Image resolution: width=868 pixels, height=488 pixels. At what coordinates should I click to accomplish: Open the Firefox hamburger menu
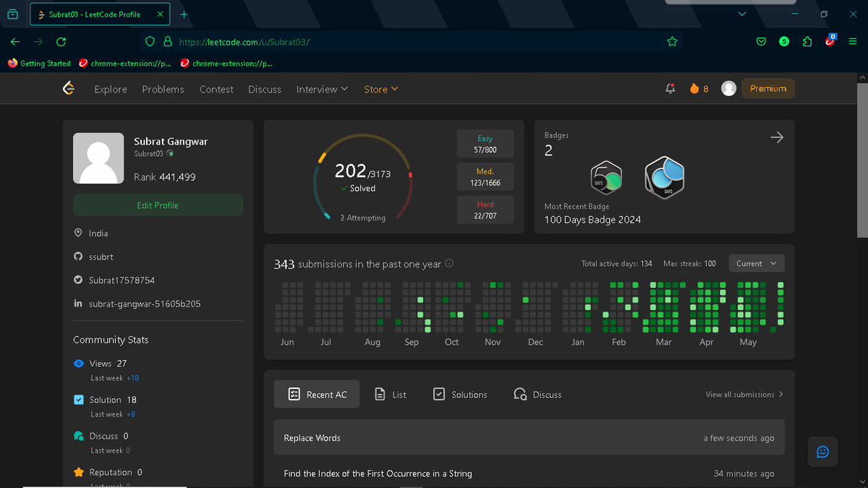point(853,41)
